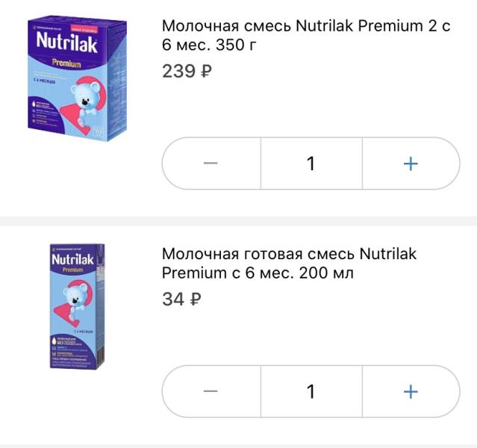
Task: Select the quantity field of the 200 мл mix
Action: pyautogui.click(x=311, y=391)
